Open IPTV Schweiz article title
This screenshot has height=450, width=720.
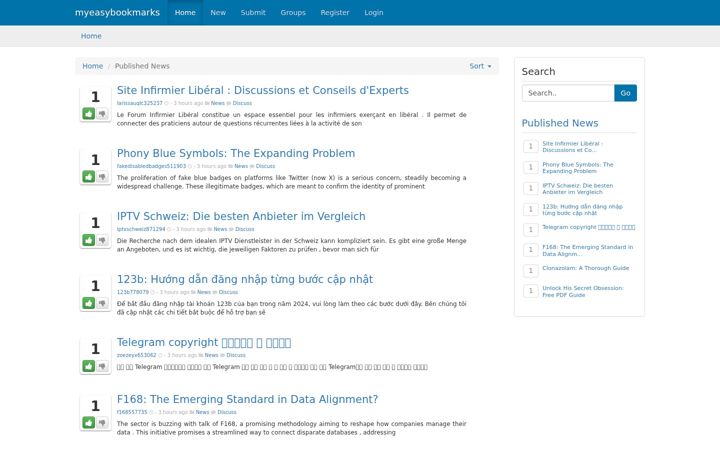241,216
